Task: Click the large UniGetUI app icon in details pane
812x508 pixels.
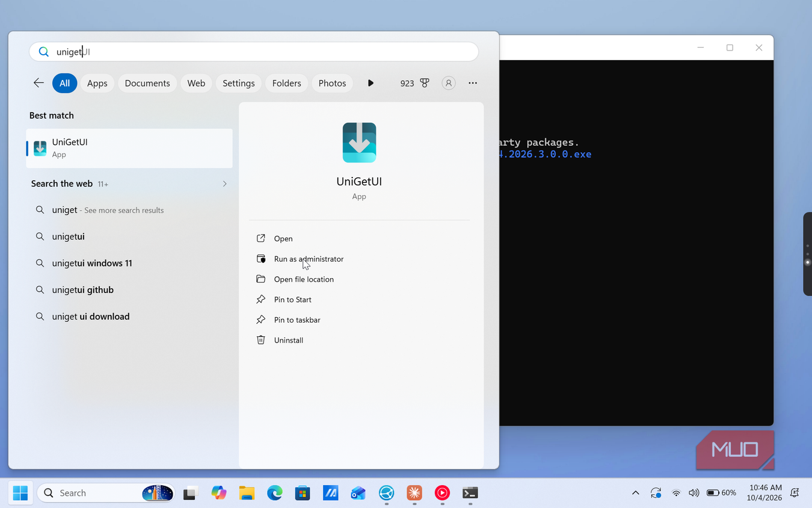Action: (x=359, y=143)
